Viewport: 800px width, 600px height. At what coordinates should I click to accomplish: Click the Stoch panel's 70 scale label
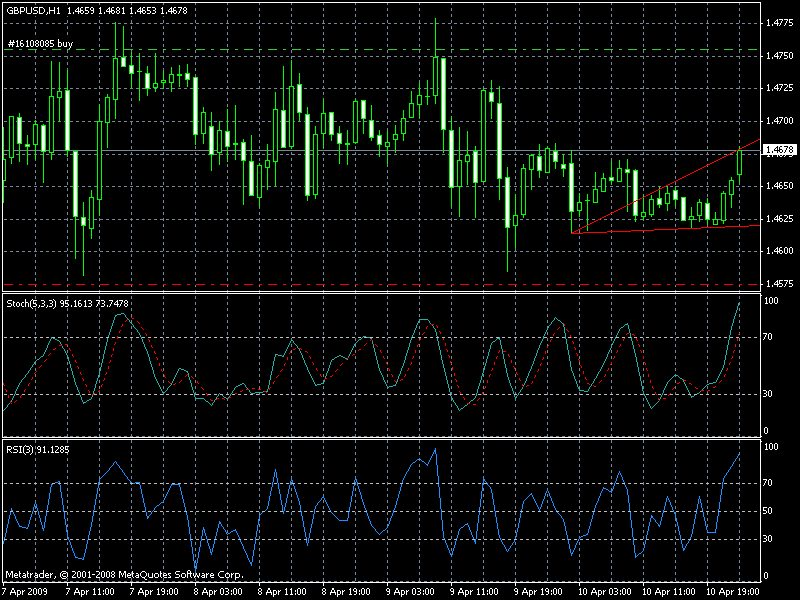[x=768, y=337]
